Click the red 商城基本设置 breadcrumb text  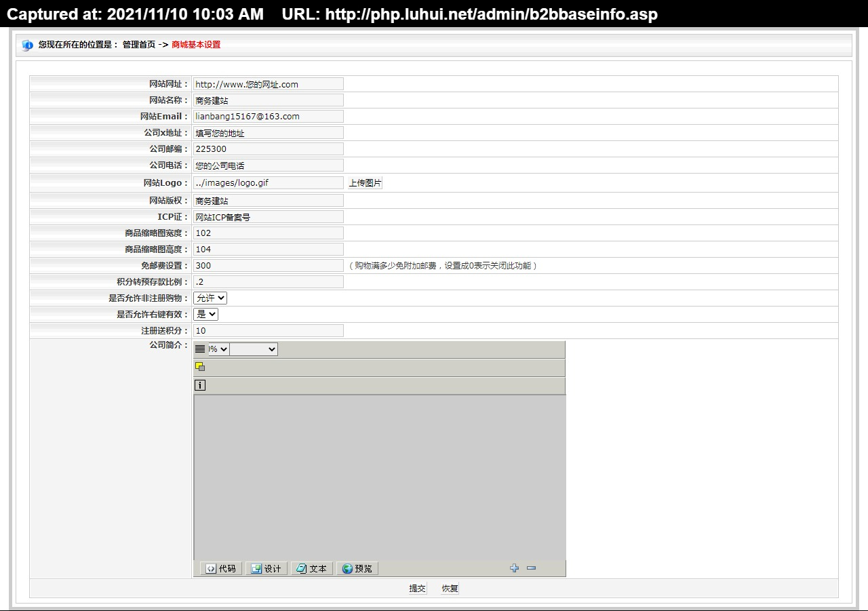196,45
